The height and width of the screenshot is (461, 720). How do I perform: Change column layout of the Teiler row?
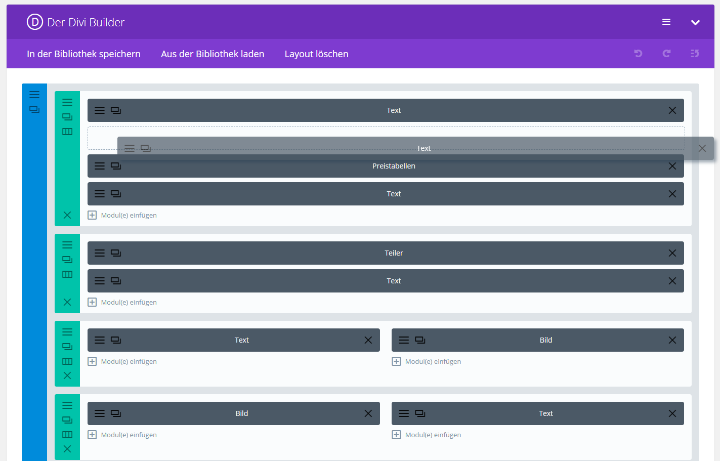tap(67, 273)
